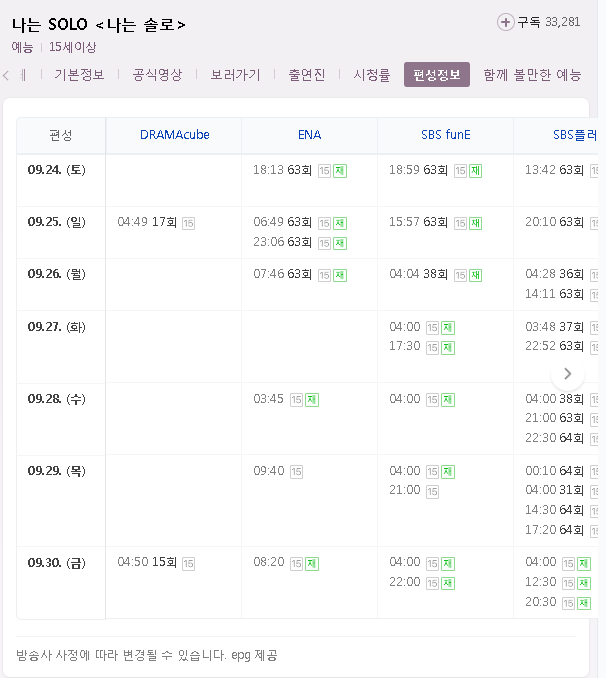Click the SBS funE 22:00 entry
This screenshot has height=678, width=606.
click(x=405, y=582)
